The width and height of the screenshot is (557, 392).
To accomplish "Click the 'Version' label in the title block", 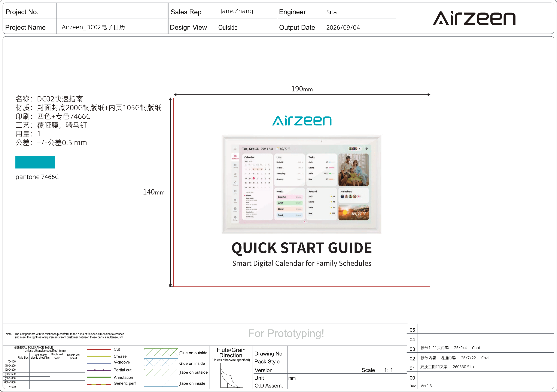I will pos(264,370).
